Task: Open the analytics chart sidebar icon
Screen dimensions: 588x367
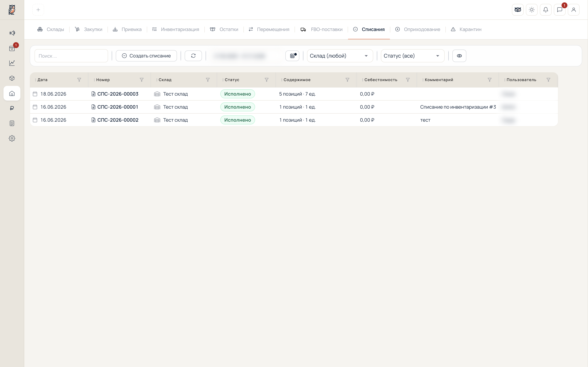Action: pos(12,63)
